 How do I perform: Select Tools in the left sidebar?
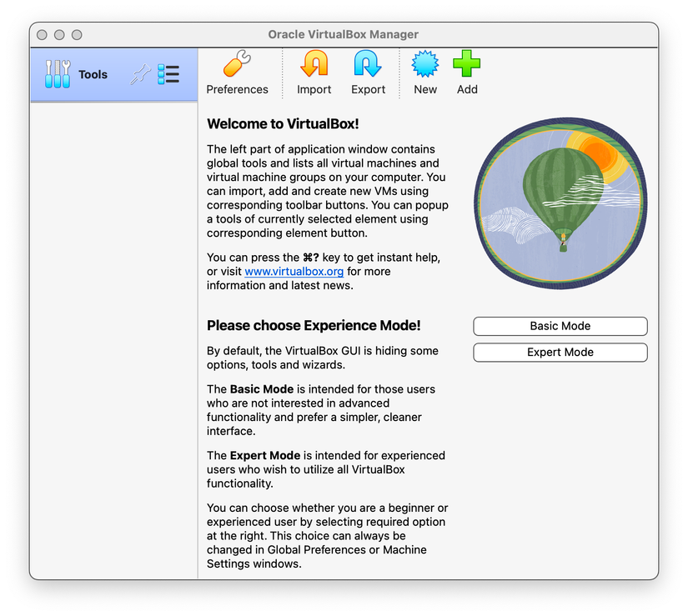pyautogui.click(x=93, y=74)
